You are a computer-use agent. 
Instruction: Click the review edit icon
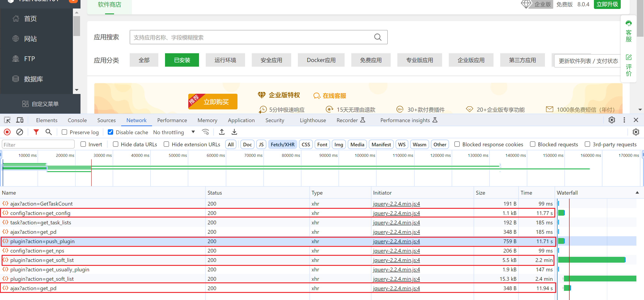click(629, 57)
